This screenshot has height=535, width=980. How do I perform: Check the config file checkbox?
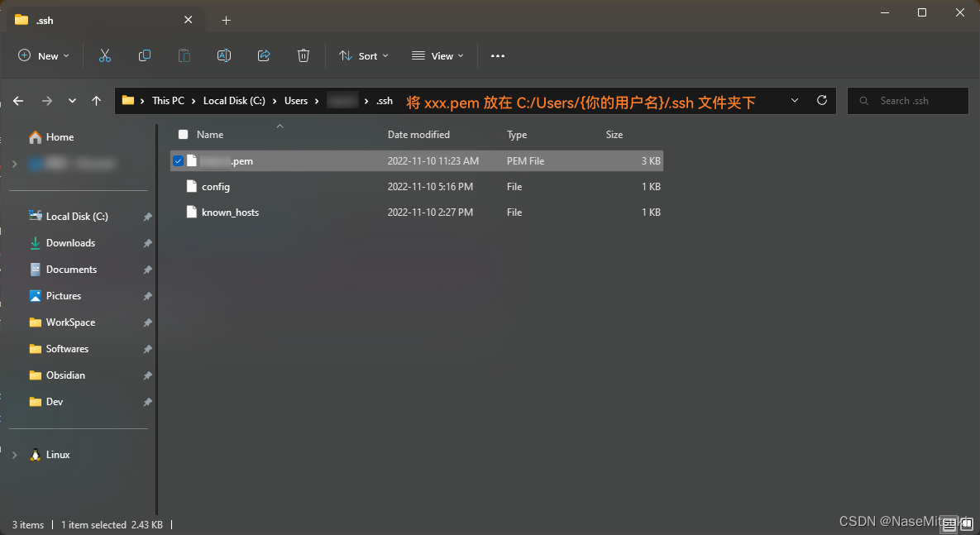coord(178,186)
